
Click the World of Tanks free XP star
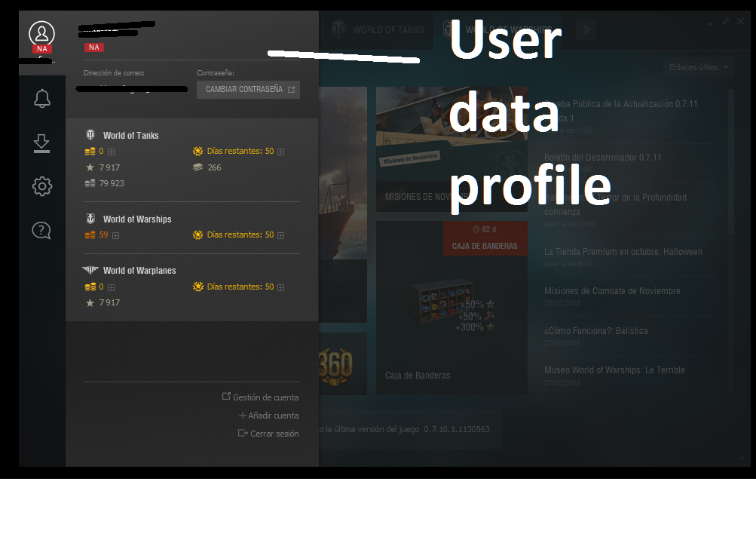click(x=90, y=167)
